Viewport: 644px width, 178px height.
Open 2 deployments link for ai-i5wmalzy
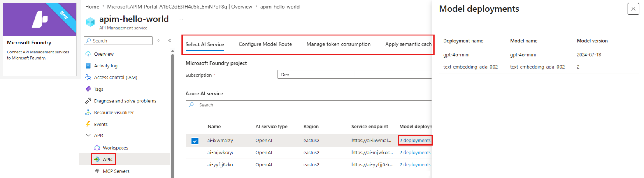(x=415, y=140)
